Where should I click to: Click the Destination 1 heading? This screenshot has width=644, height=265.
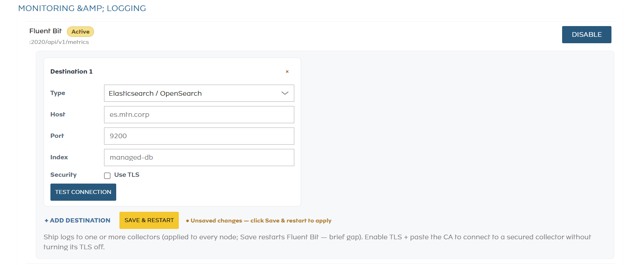pos(72,71)
